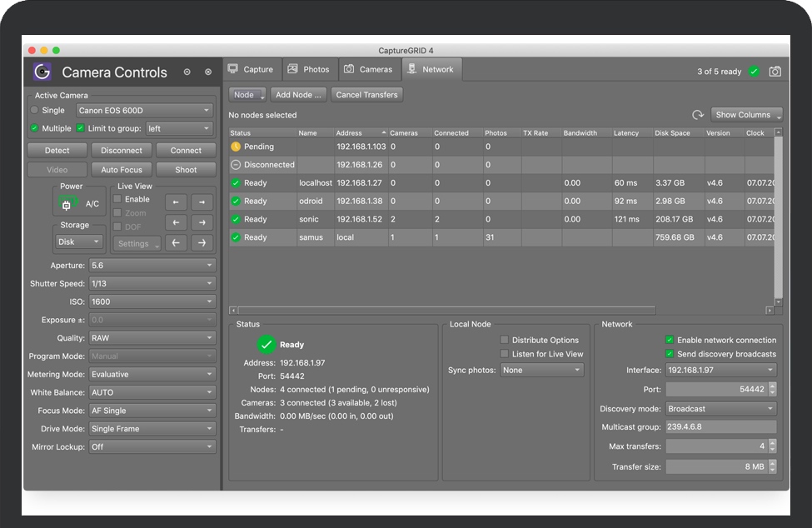Expand the Discovery mode dropdown
The height and width of the screenshot is (528, 812).
(x=720, y=409)
